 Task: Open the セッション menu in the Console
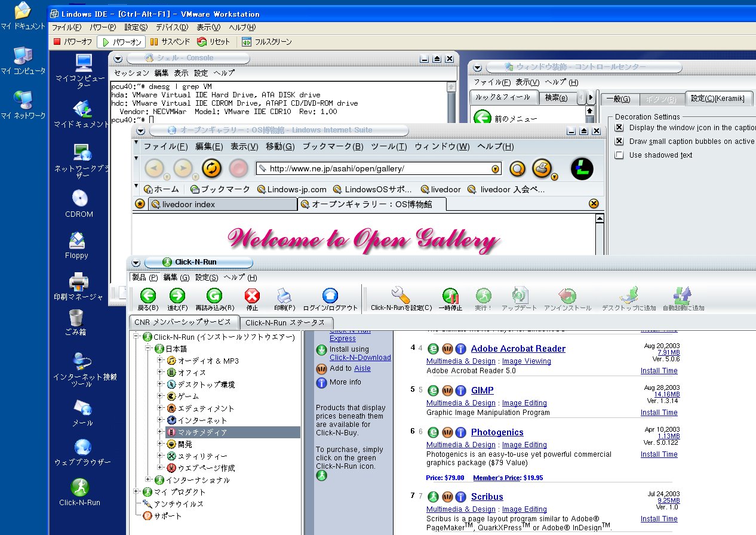131,73
